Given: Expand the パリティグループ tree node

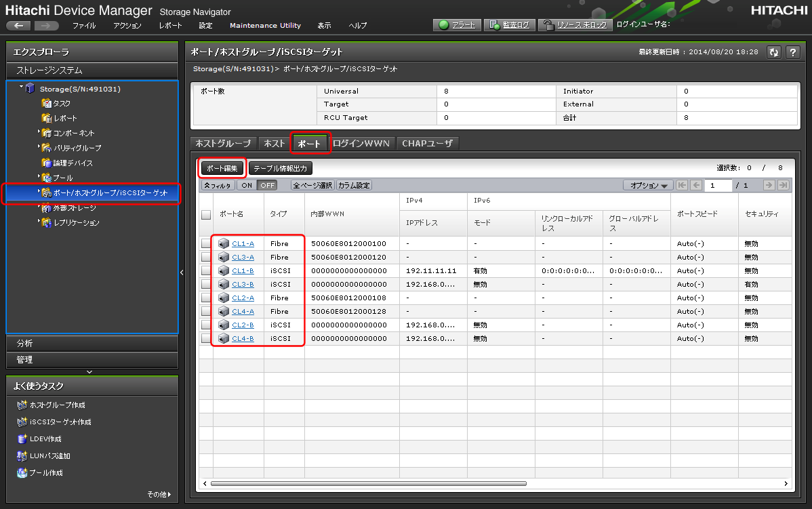Looking at the screenshot, I should pos(39,147).
